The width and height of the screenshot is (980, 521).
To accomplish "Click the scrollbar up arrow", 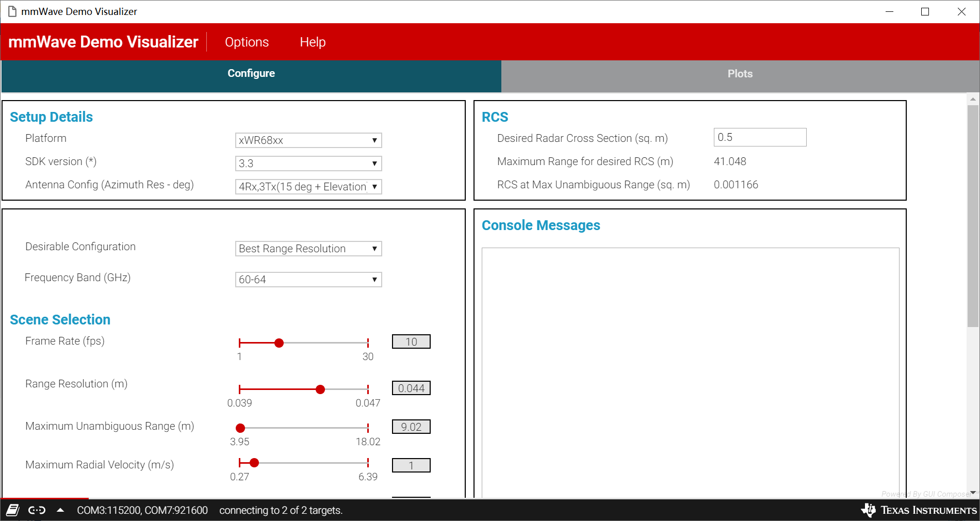I will (973, 99).
